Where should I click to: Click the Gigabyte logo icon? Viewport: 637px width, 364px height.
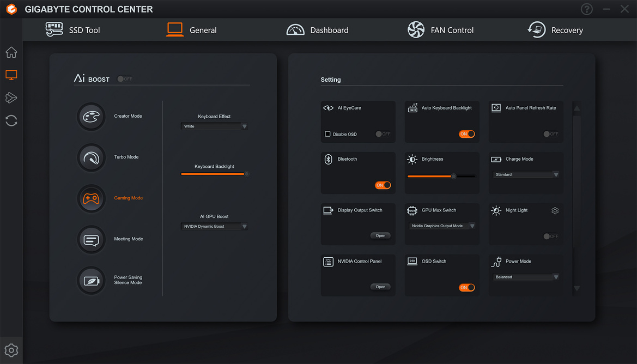pos(11,9)
